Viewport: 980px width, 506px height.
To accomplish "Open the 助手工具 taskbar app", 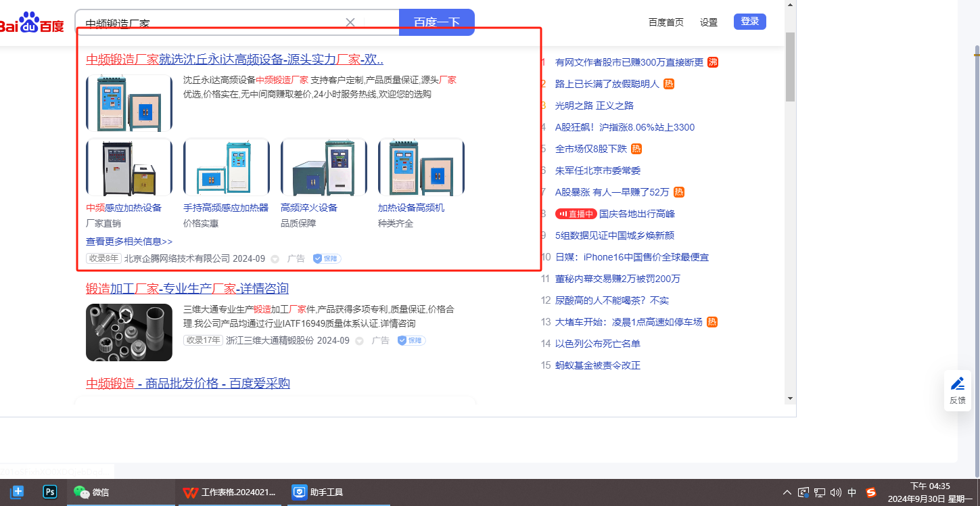I will point(318,492).
